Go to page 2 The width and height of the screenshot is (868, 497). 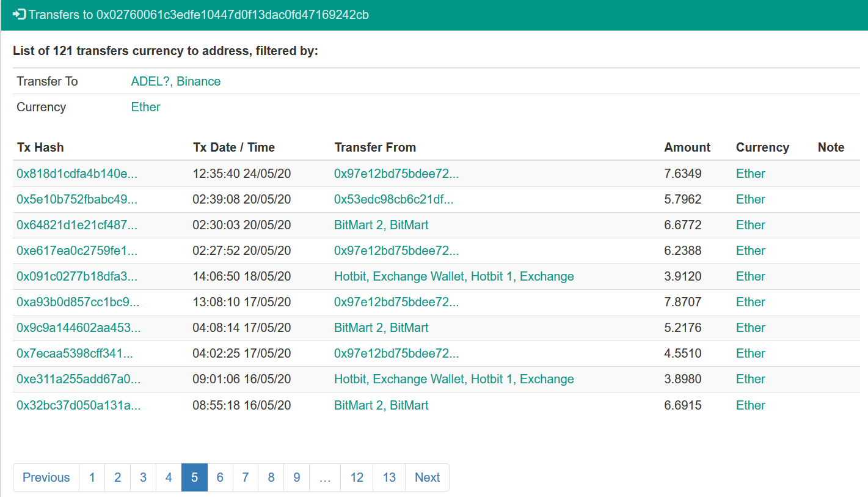118,477
